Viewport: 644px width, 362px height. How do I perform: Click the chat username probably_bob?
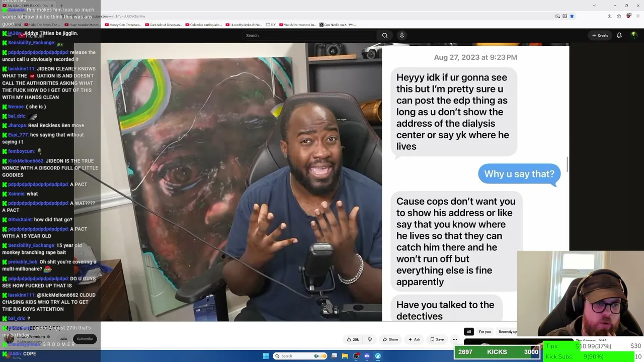(23, 262)
